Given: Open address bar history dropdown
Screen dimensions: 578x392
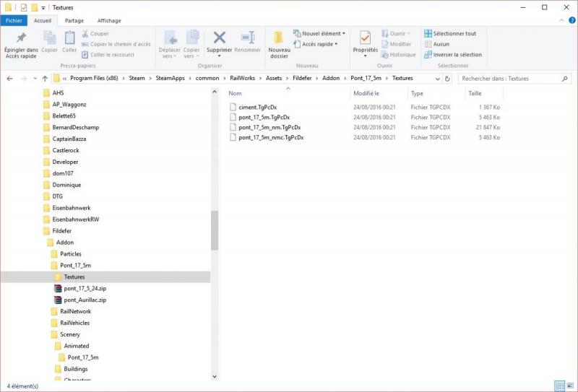Looking at the screenshot, I should coord(438,79).
